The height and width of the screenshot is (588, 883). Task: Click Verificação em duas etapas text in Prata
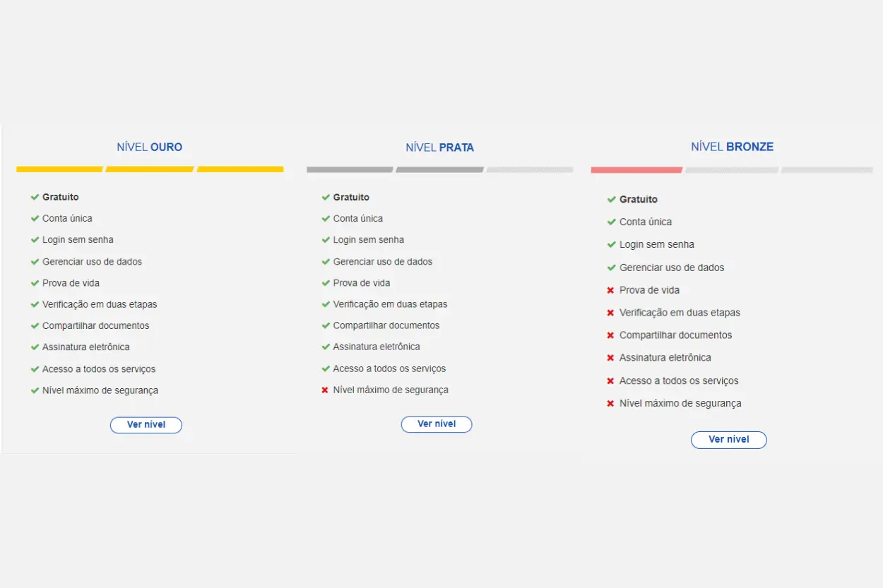390,304
